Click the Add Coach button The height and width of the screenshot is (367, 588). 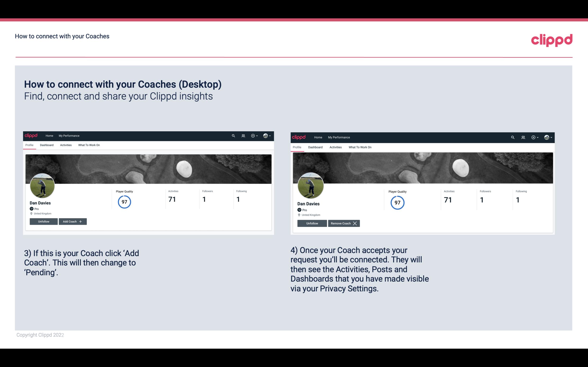(x=72, y=221)
